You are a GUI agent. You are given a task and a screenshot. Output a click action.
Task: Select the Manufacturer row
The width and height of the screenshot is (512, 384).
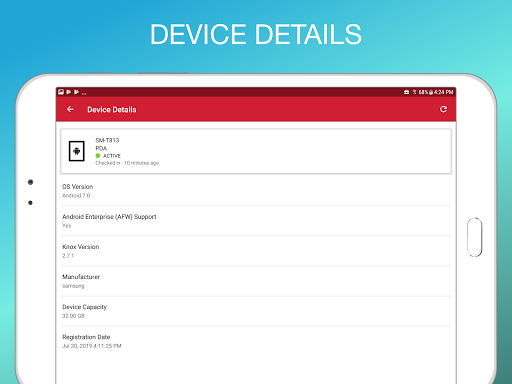[256, 281]
